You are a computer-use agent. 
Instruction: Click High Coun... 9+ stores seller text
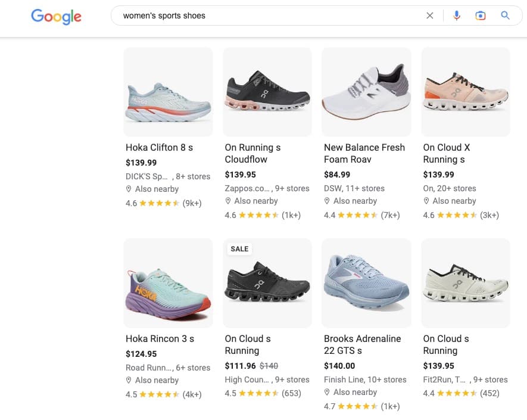pos(267,379)
